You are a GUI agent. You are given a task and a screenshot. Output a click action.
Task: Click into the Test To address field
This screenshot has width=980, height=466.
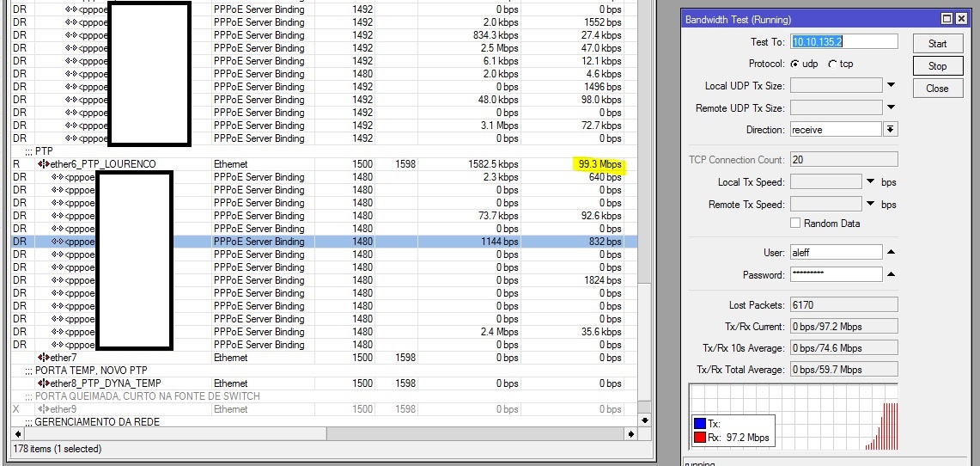click(843, 41)
